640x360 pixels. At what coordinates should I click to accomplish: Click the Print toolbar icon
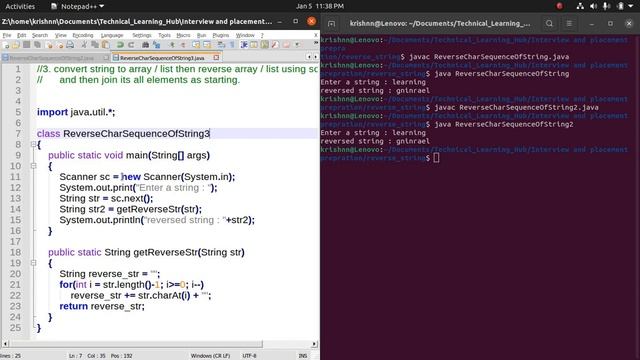[x=70, y=44]
